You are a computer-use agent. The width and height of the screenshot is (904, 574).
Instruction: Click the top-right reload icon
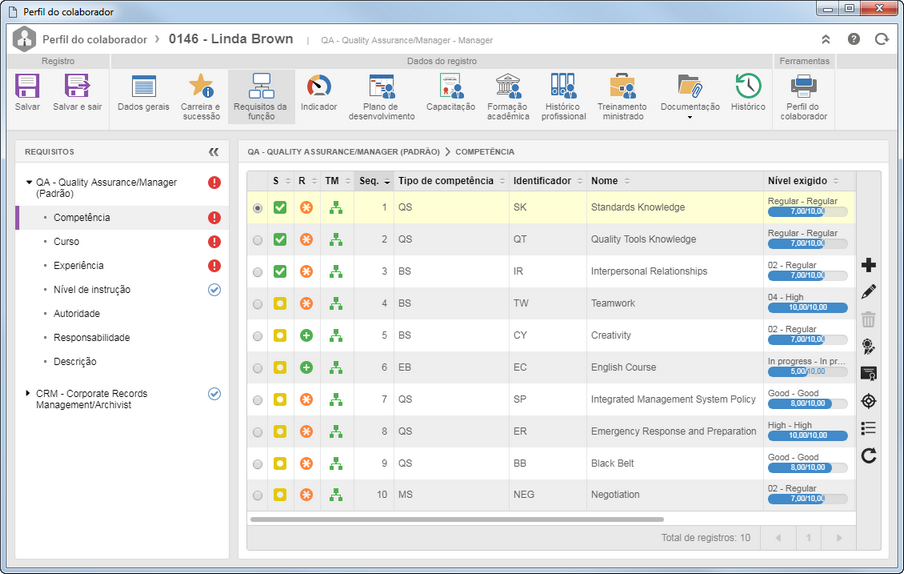[882, 39]
